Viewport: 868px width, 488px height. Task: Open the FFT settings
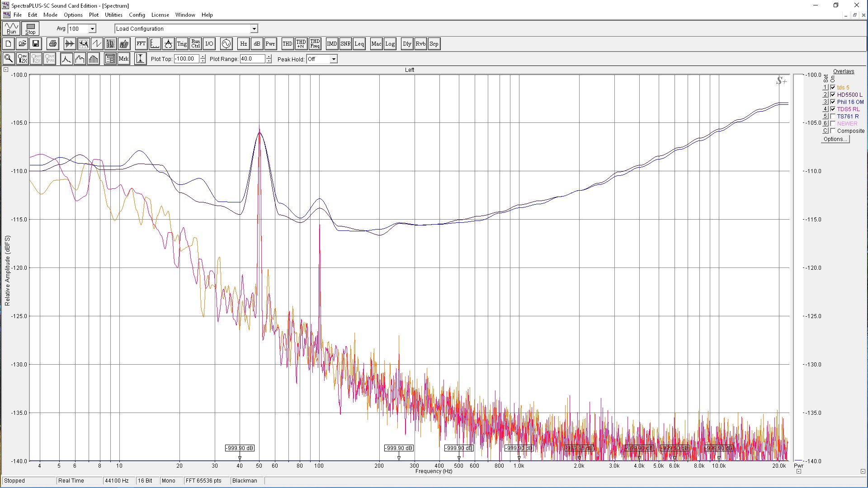coord(141,44)
